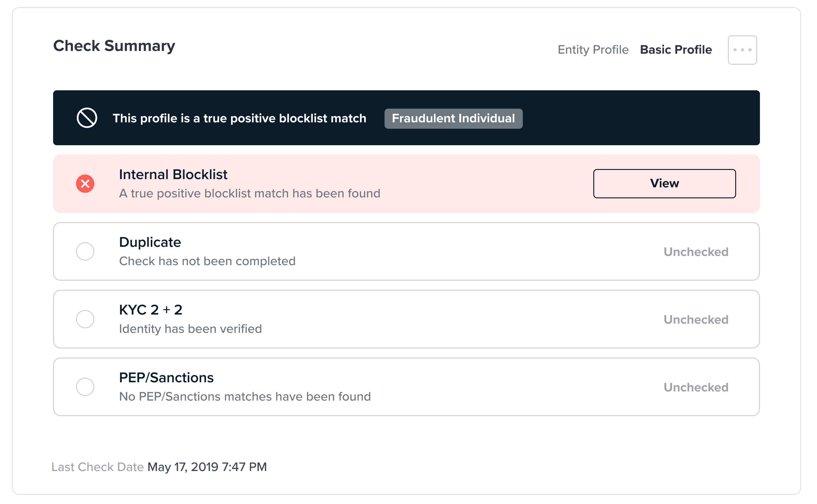Click the Unchecked status for PEP/Sanctions
This screenshot has height=504, width=817.
coord(696,387)
